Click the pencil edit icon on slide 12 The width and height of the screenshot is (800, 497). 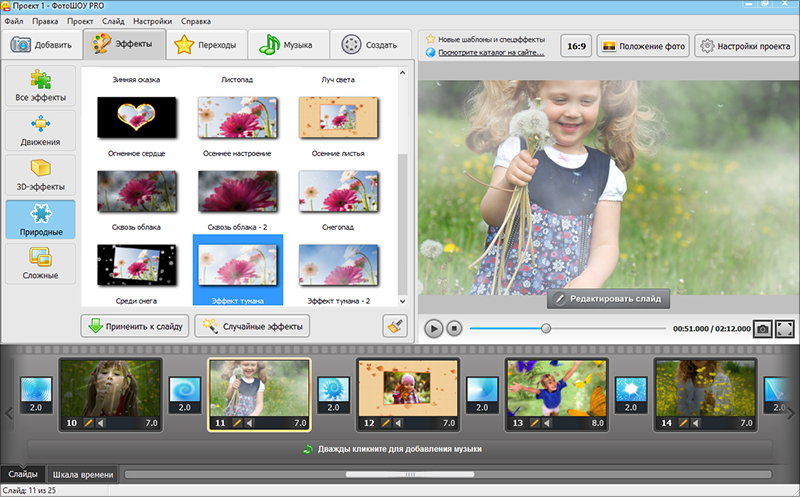[386, 423]
